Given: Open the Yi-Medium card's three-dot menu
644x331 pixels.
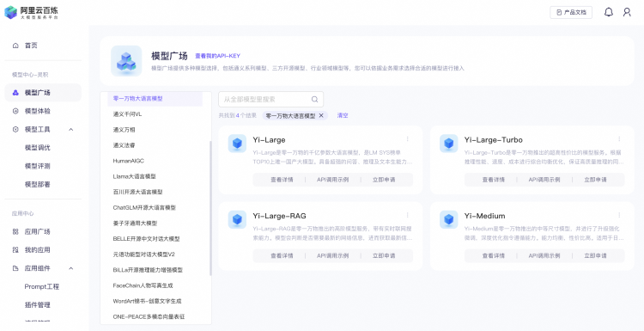Looking at the screenshot, I should (x=619, y=215).
